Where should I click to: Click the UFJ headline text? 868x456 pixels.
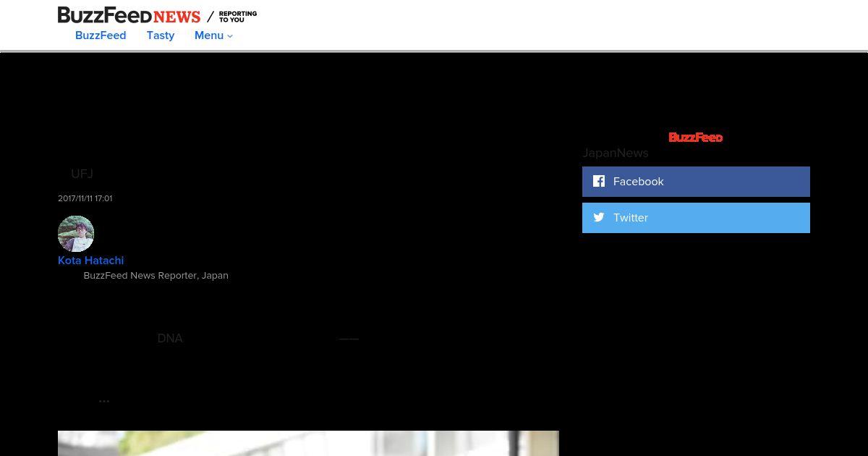(82, 174)
